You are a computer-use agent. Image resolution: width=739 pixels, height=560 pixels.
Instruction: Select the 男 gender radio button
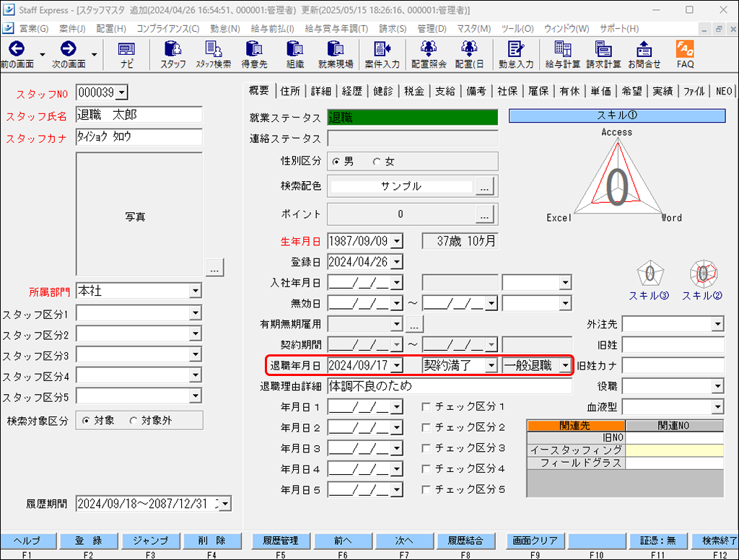[336, 162]
